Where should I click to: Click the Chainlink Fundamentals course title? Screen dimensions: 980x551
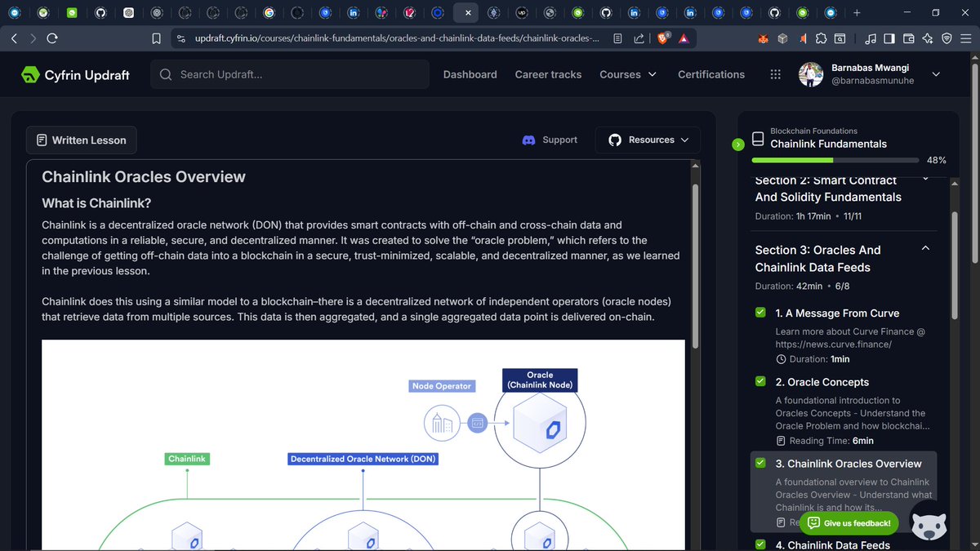point(828,144)
